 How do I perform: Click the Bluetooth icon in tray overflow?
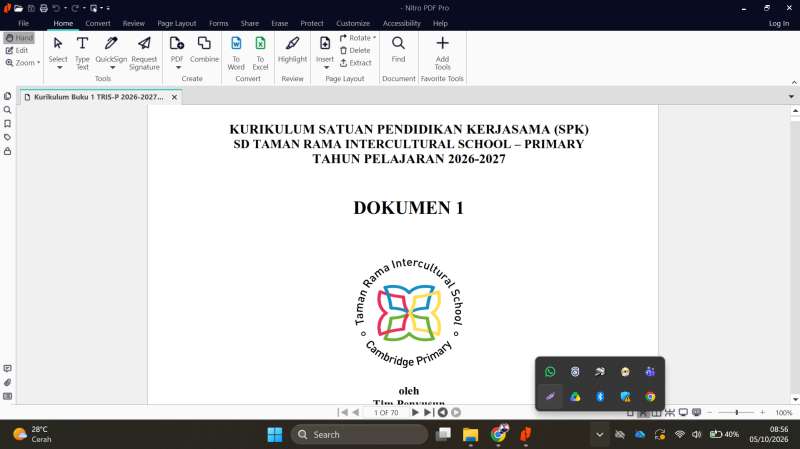coord(600,396)
